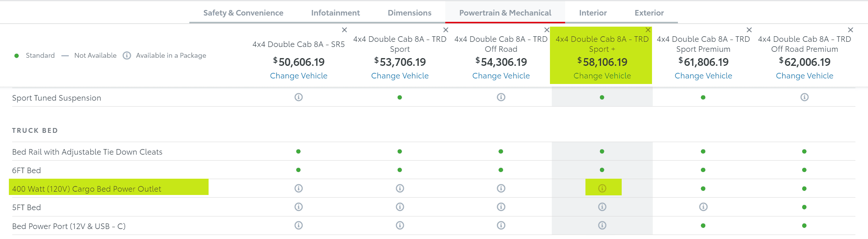The width and height of the screenshot is (868, 239).
Task: Click the 400 Watt Cargo Bed Power Outlet label
Action: (87, 189)
